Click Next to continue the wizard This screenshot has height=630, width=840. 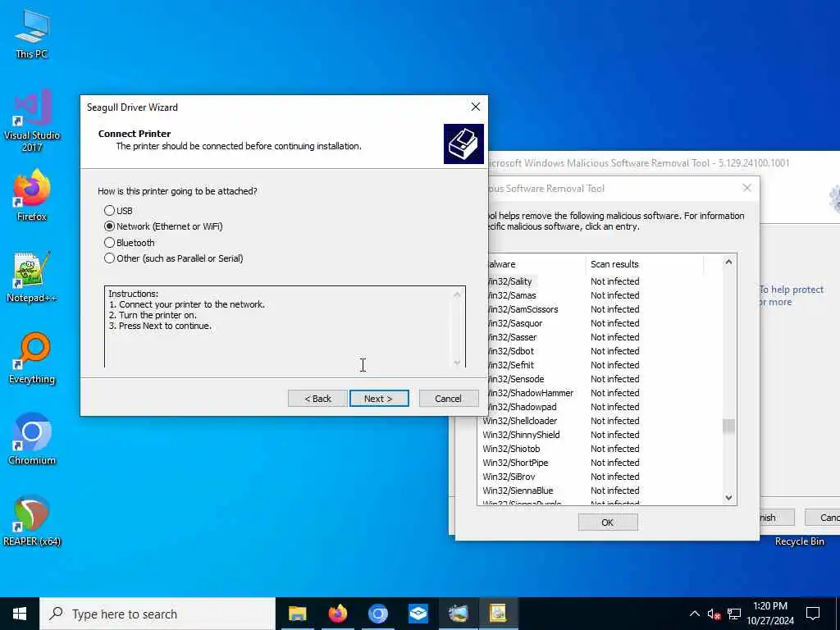(379, 399)
